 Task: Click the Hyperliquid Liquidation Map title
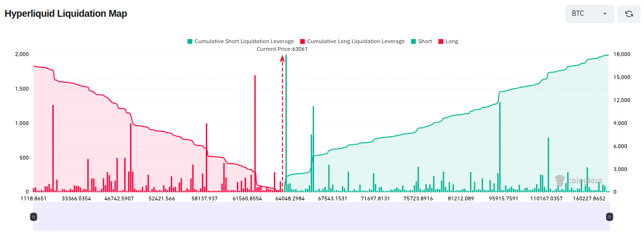[66, 13]
